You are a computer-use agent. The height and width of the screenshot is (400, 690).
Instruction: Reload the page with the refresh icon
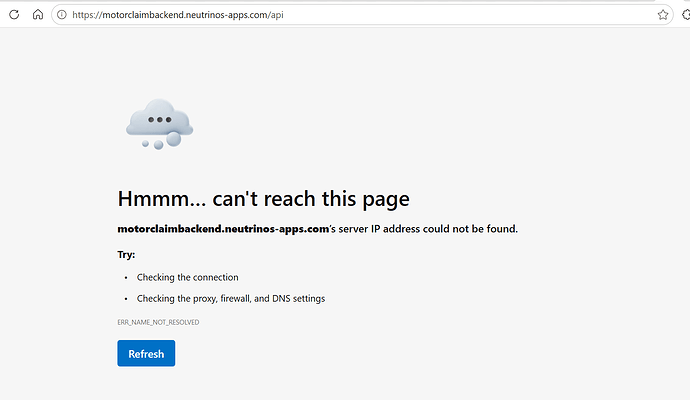pos(14,15)
